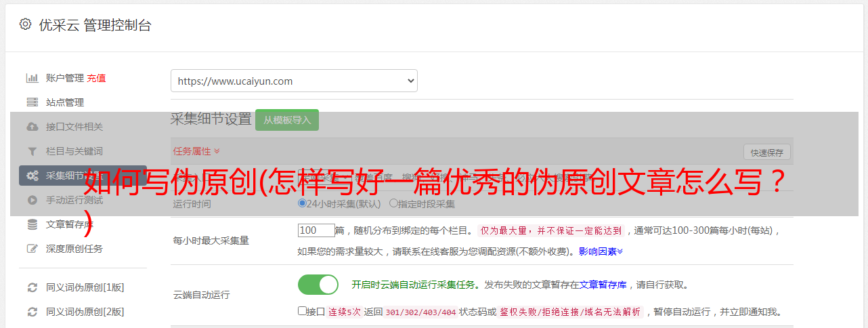Open the site URL dropdown
The image size is (868, 328).
click(294, 81)
